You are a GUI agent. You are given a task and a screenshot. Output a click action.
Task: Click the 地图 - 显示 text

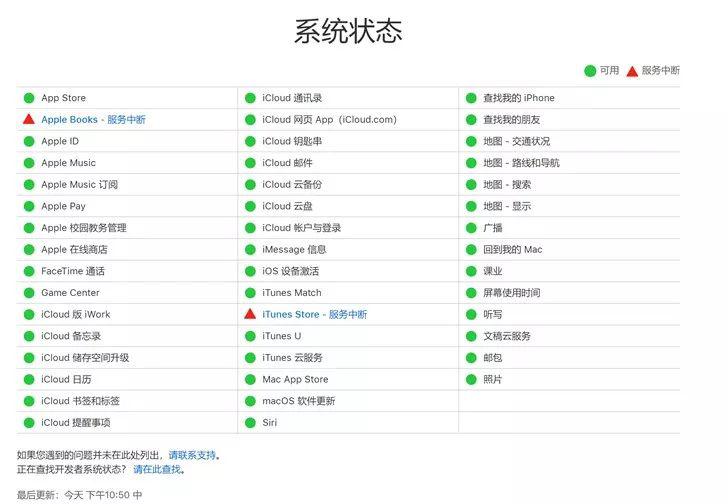[507, 206]
